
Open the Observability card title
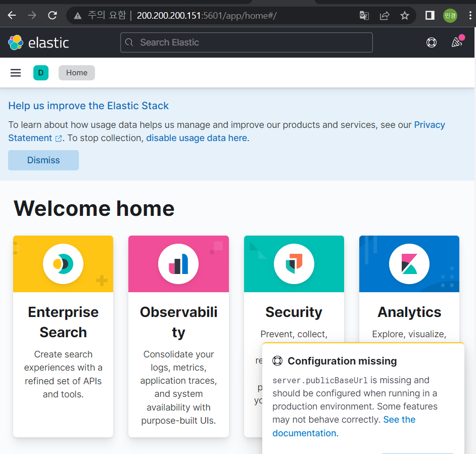[178, 322]
